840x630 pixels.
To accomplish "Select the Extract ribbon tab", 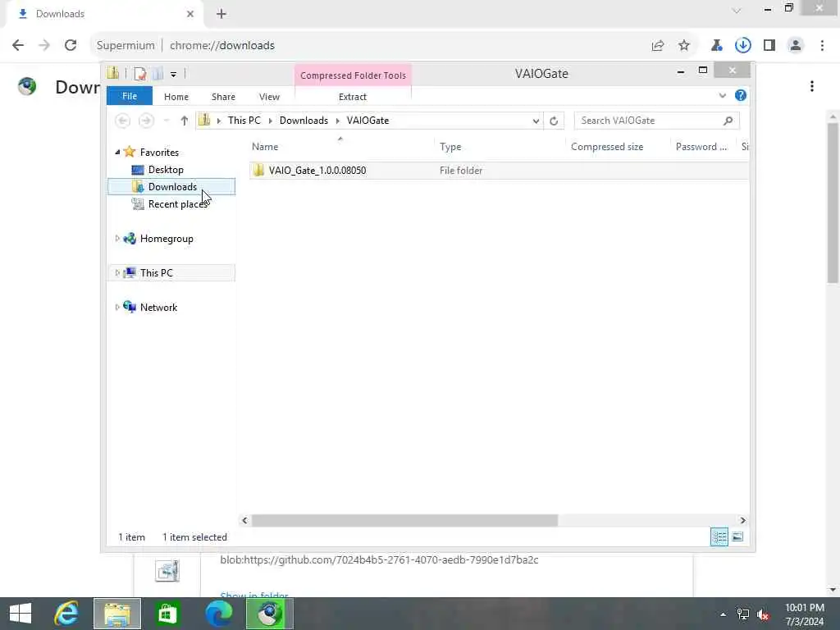I will click(353, 97).
